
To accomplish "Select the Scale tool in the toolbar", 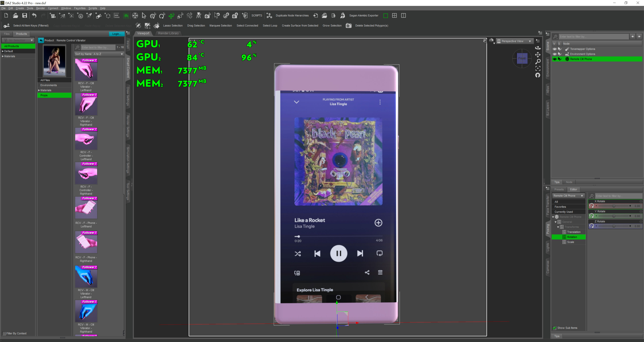I will click(x=180, y=16).
